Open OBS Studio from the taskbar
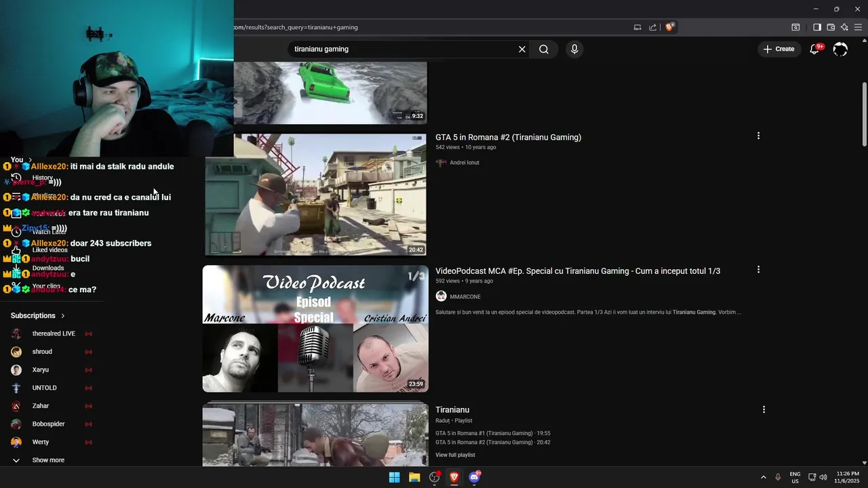Viewport: 868px width, 488px height. coord(435,477)
